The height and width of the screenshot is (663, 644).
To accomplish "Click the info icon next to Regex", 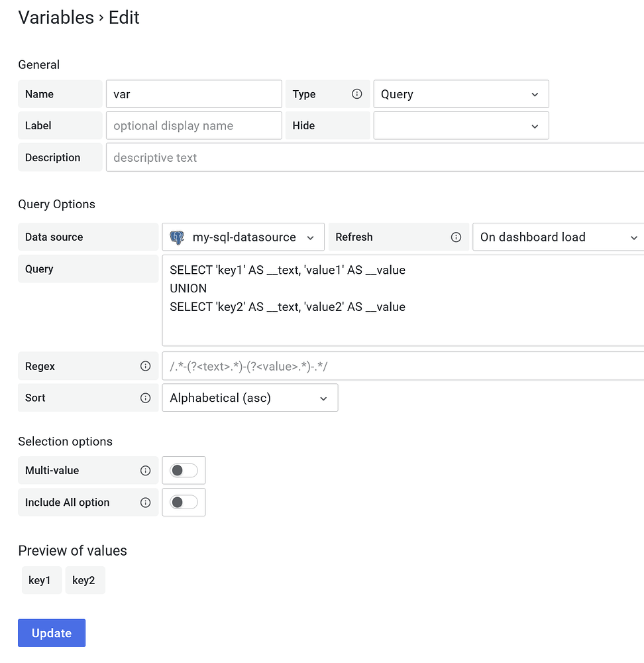I will click(x=145, y=366).
